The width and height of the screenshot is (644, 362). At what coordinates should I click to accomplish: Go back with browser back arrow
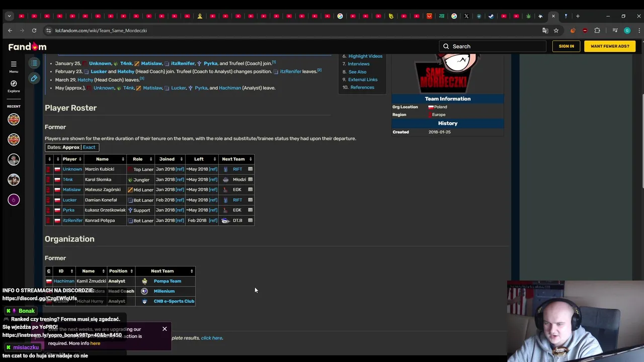(10, 30)
